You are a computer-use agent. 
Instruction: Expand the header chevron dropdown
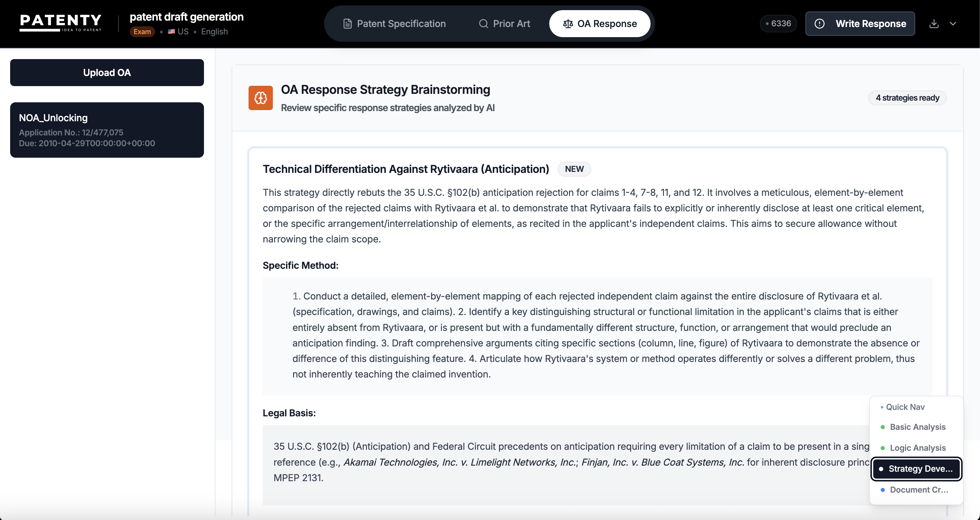click(953, 24)
